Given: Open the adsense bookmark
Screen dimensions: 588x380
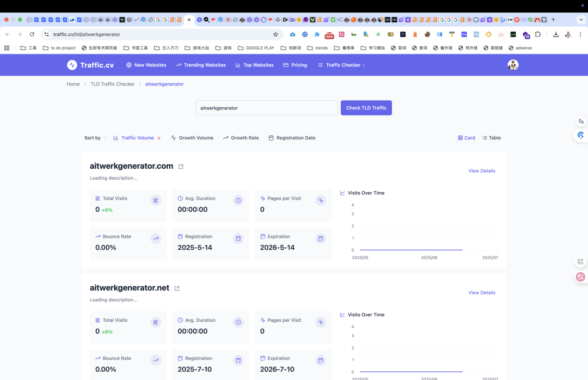Looking at the screenshot, I should point(520,48).
